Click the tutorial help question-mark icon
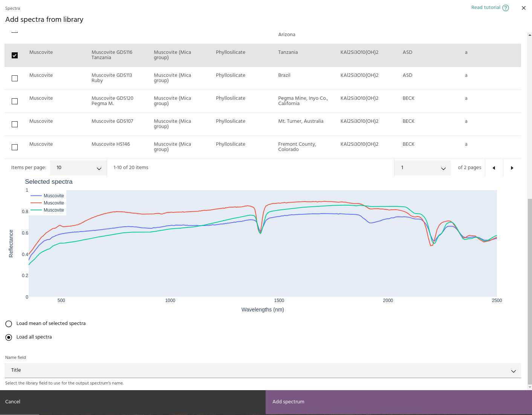This screenshot has height=415, width=532. [506, 8]
